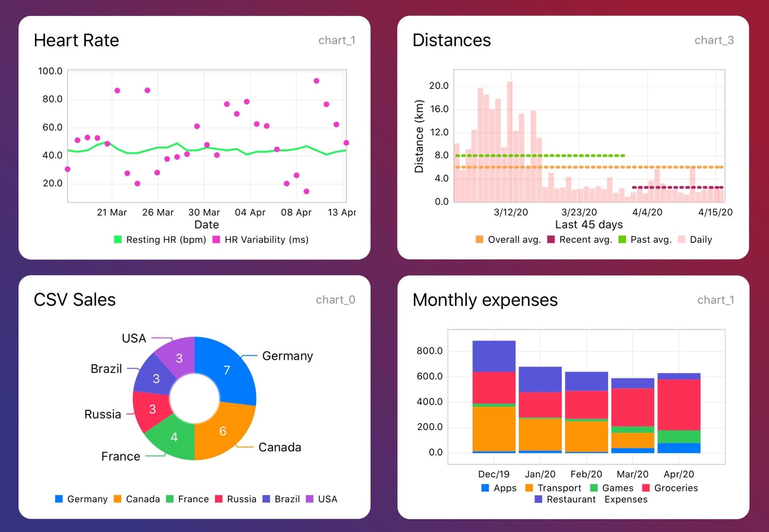Image resolution: width=769 pixels, height=532 pixels.
Task: Click the Dec/19 Restaurant bar segment
Action: click(x=494, y=356)
